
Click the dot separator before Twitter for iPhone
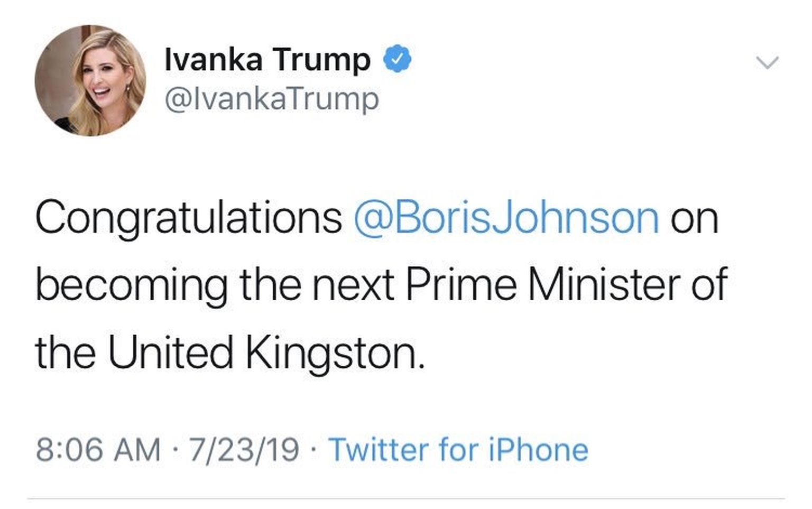314,450
